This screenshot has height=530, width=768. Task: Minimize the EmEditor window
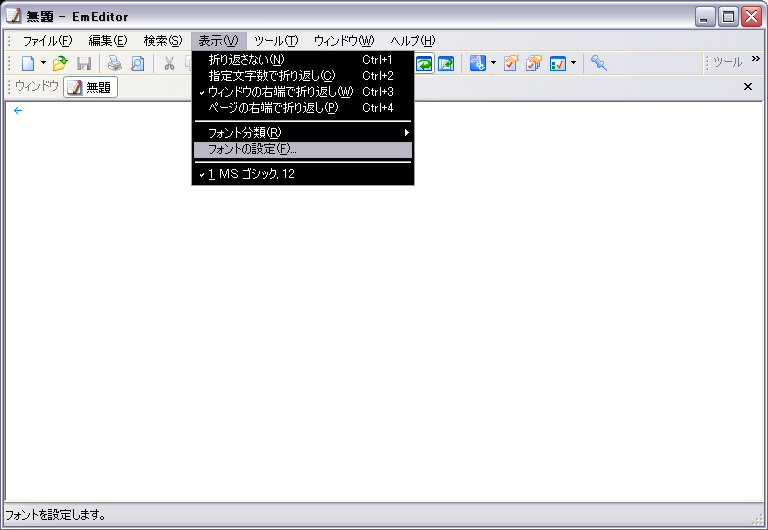(x=705, y=17)
